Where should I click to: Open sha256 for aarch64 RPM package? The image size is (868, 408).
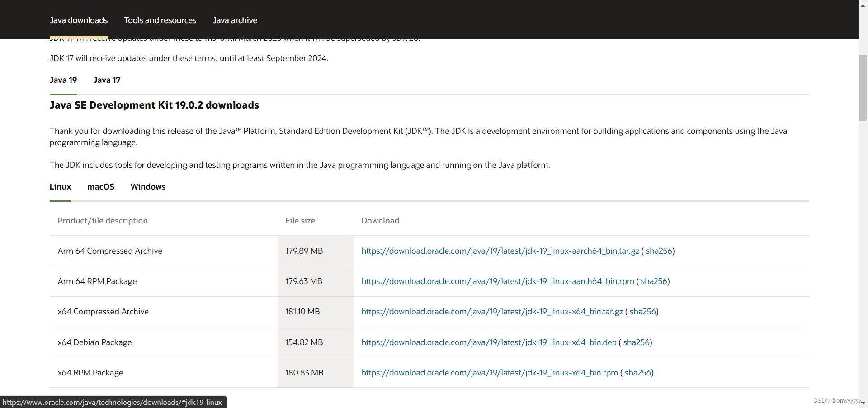654,281
